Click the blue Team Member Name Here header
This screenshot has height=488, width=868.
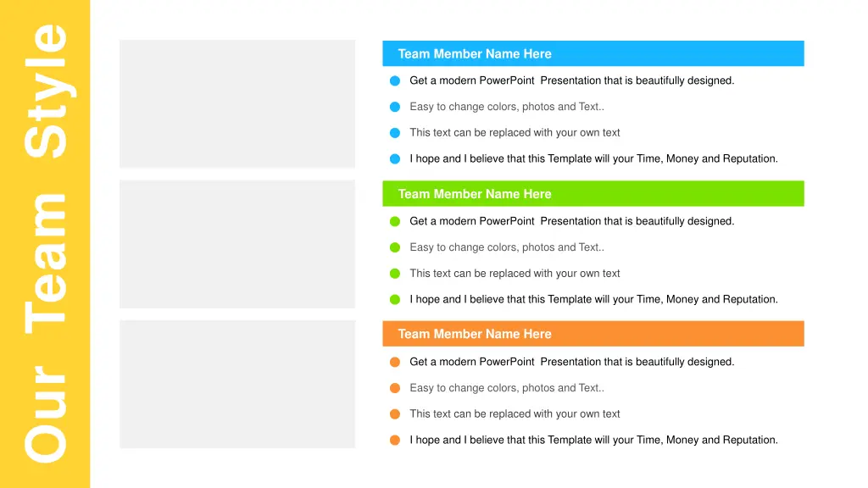(593, 53)
